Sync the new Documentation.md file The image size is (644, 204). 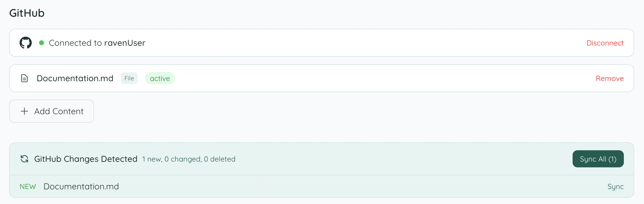[616, 186]
